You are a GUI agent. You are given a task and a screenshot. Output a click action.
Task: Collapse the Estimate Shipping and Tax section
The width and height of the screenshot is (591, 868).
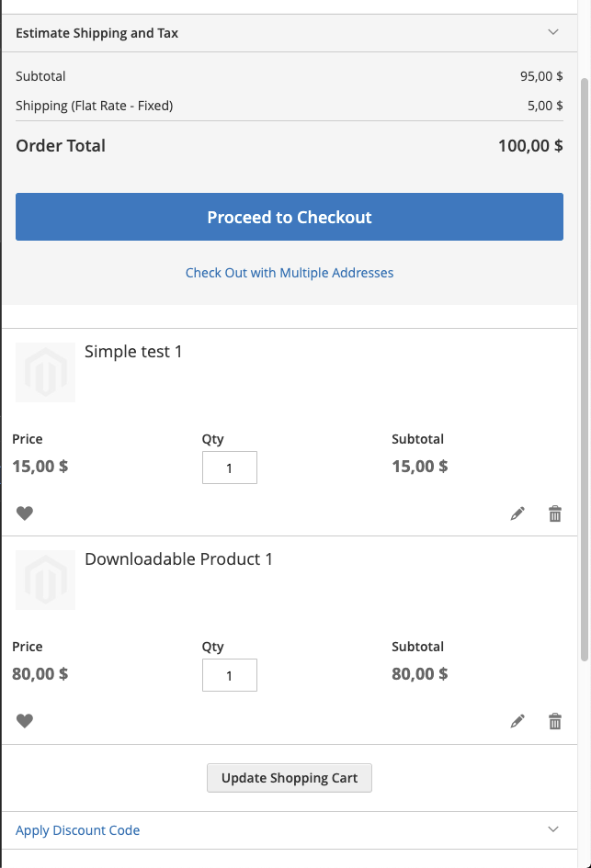(x=553, y=32)
